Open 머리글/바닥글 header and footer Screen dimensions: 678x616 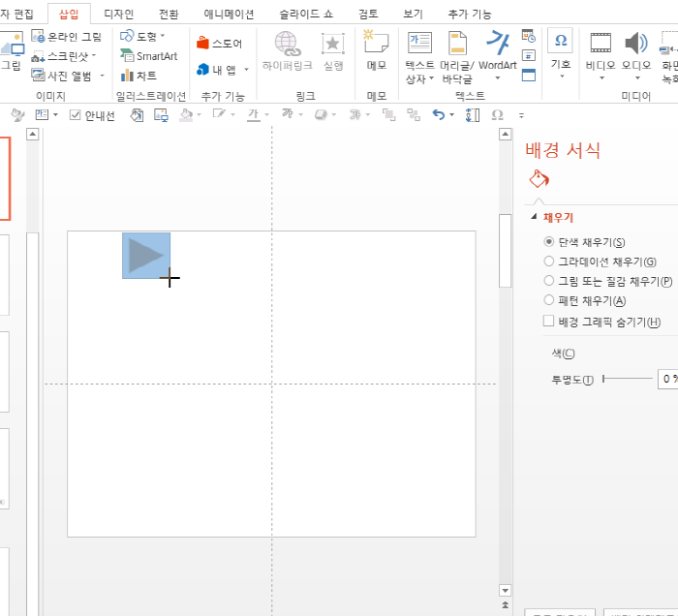point(457,56)
